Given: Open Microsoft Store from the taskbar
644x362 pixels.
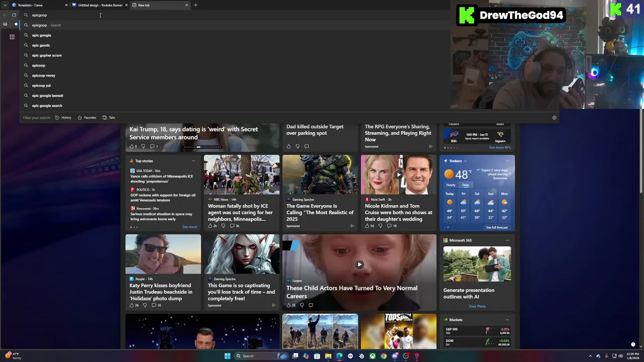Looking at the screenshot, I should click(x=317, y=356).
